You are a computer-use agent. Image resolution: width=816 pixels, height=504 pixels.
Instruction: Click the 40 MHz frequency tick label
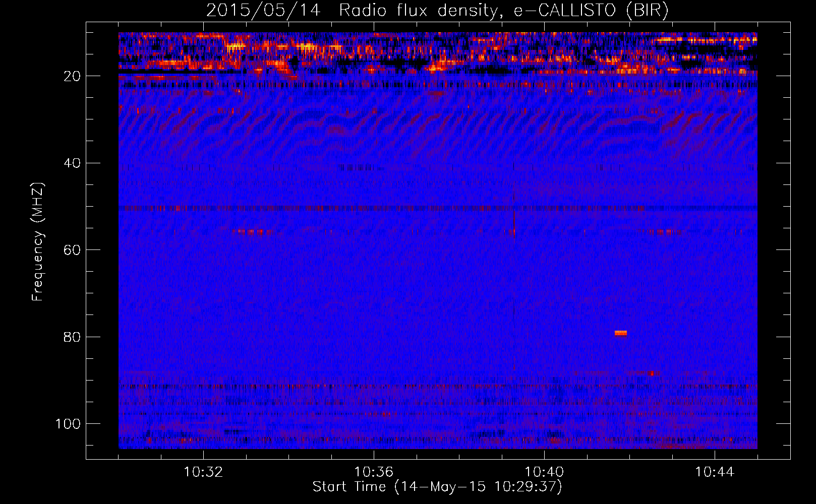(x=72, y=163)
